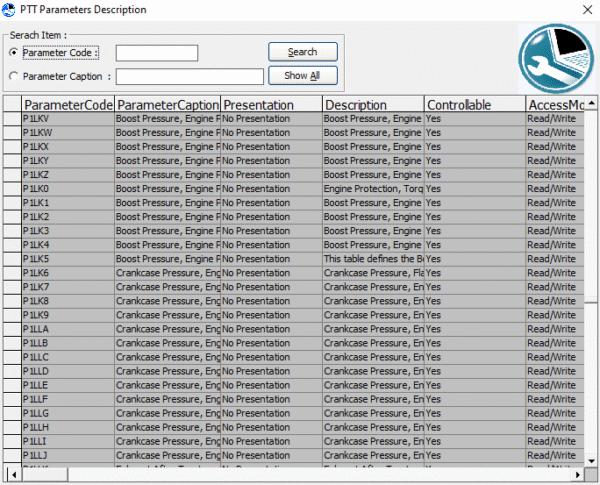The width and height of the screenshot is (600, 485).
Task: Click the horizontal scrollbar right arrow
Action: coord(578,475)
